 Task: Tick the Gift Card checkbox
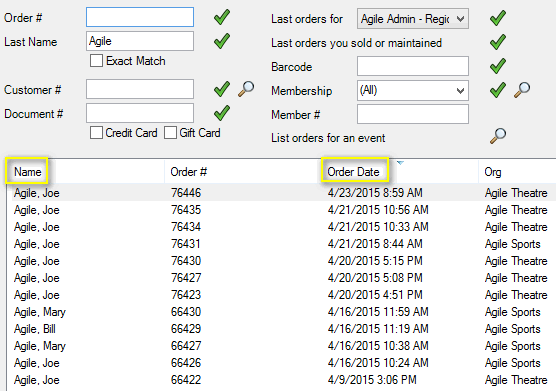[x=170, y=133]
